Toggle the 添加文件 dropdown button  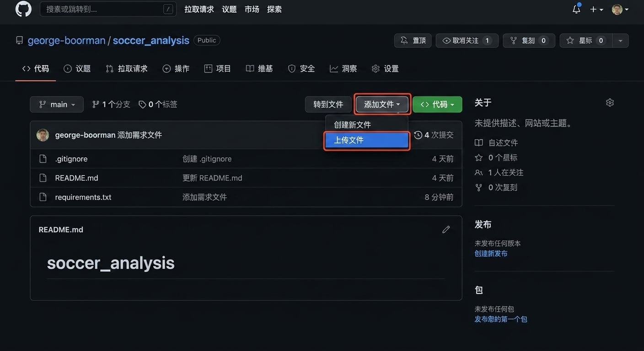pyautogui.click(x=382, y=104)
